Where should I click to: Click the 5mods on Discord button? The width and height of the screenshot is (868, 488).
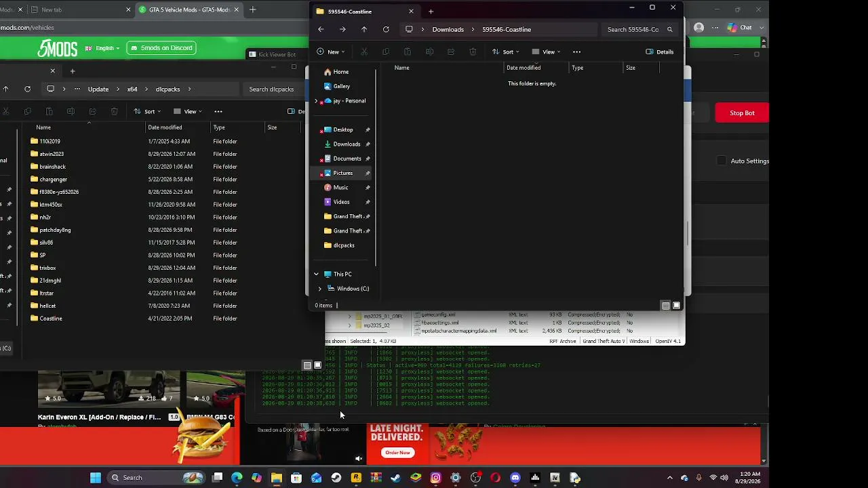coord(161,48)
